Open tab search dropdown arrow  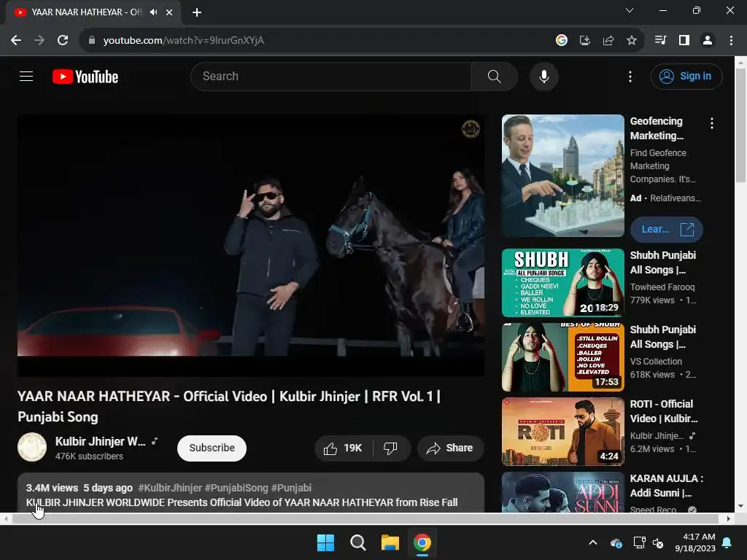pos(630,10)
